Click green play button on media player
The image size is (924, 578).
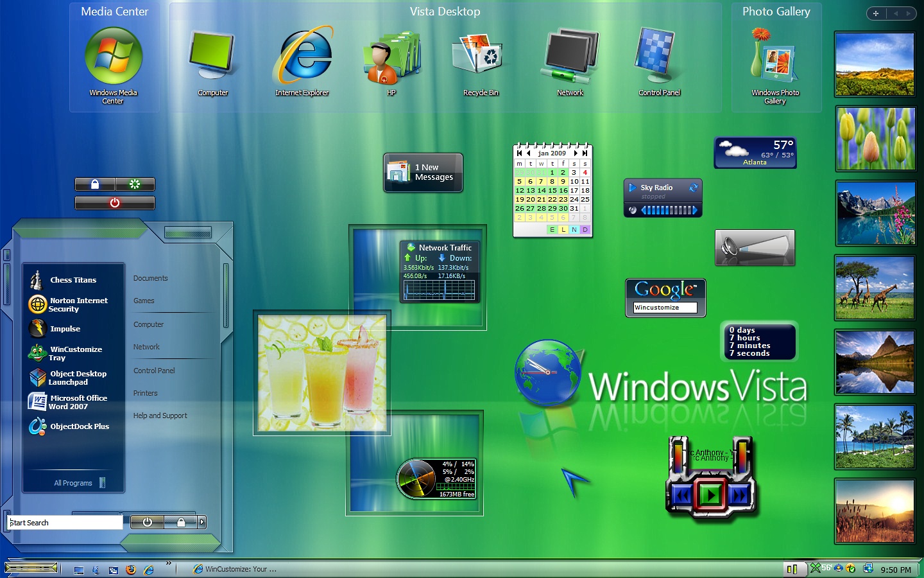[710, 495]
